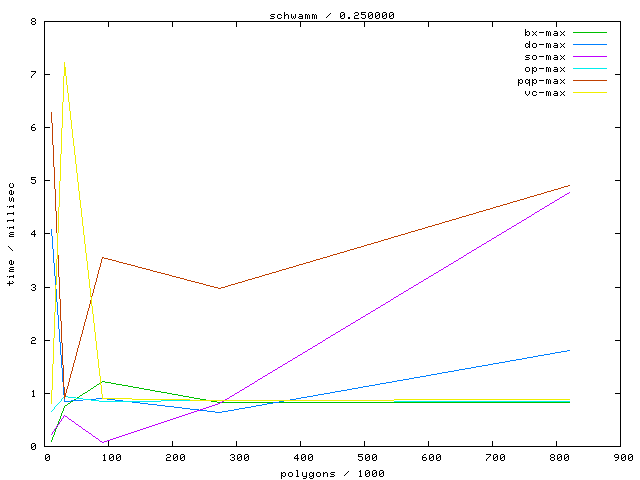Select the do-max legend entry text

tap(545, 45)
